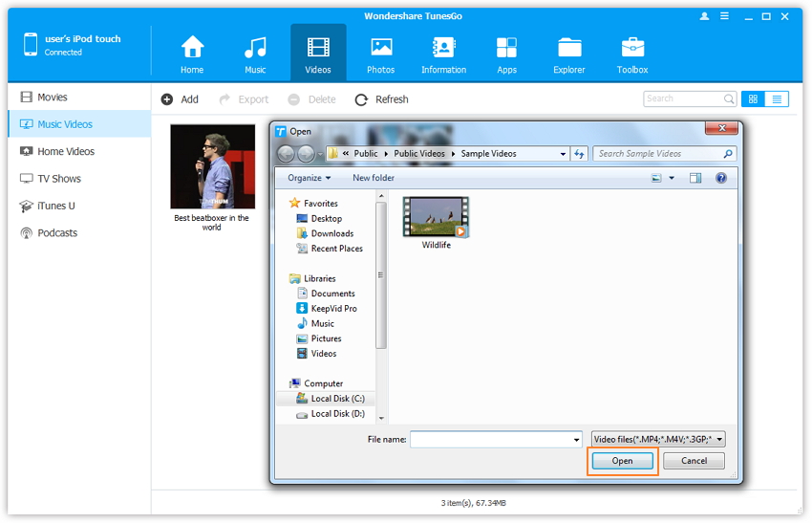Viewport: 812px width, 523px height.
Task: Switch to the Photos icon
Action: pos(381,49)
